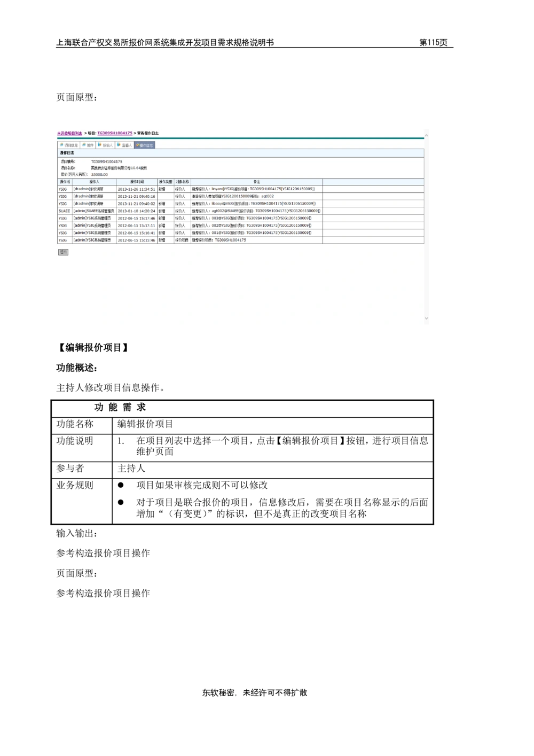Click the 操作时间 column header
The image size is (534, 756).
click(x=137, y=182)
